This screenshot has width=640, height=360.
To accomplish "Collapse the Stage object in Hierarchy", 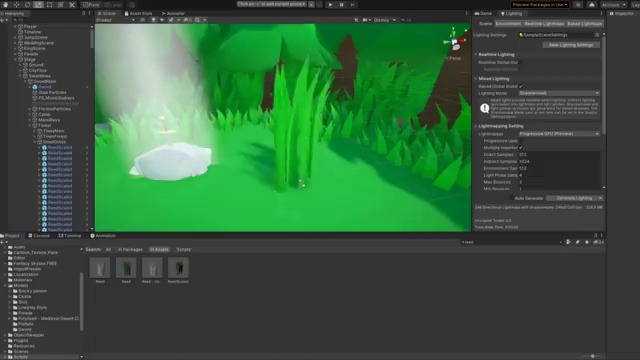I will coord(16,60).
